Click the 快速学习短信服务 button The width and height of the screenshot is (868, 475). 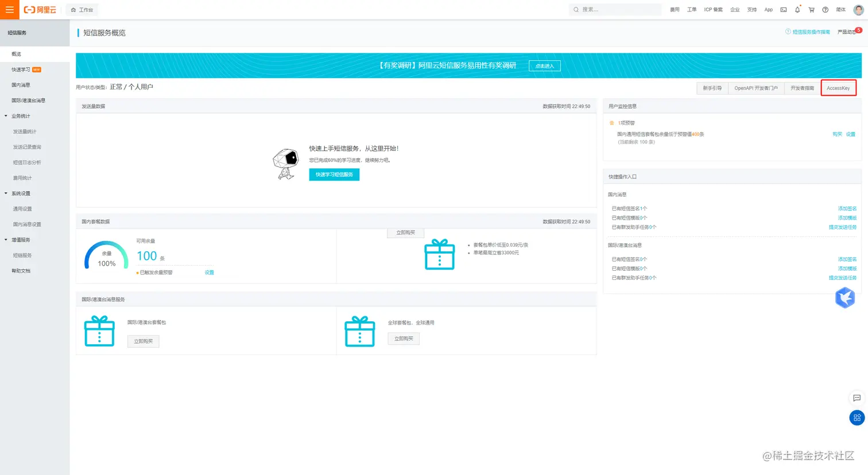[334, 174]
